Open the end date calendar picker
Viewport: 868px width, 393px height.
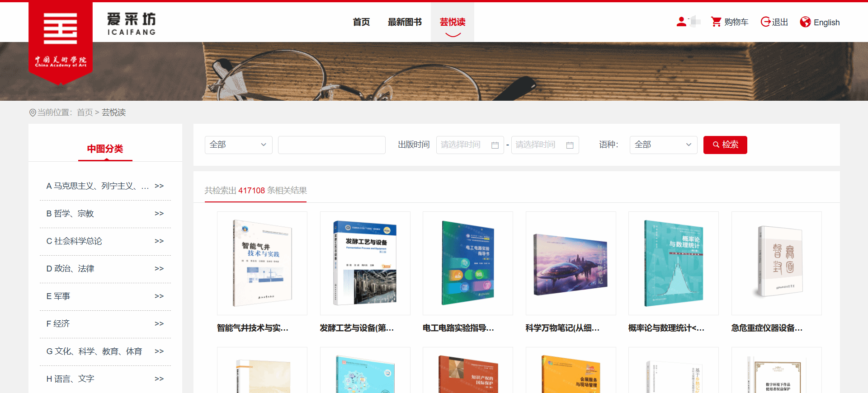[570, 145]
